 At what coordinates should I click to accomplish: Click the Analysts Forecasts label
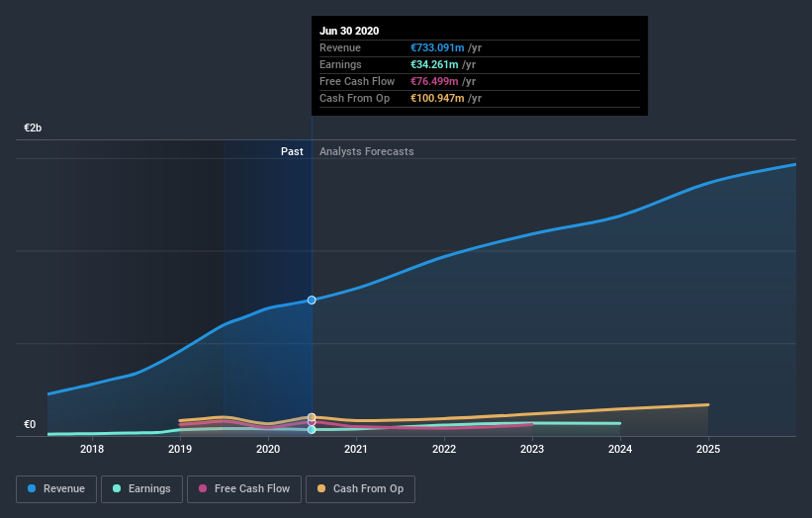point(367,151)
